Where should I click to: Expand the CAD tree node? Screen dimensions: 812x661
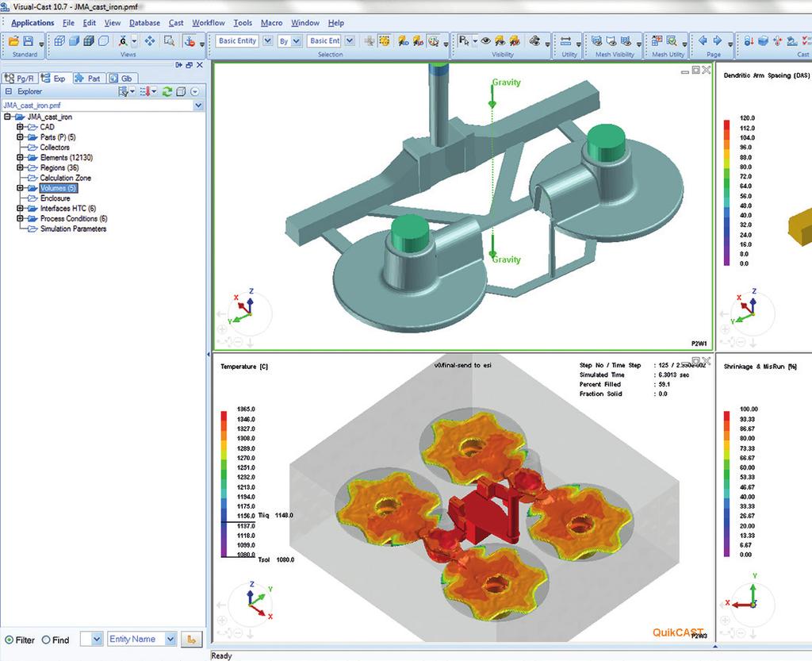click(x=20, y=127)
